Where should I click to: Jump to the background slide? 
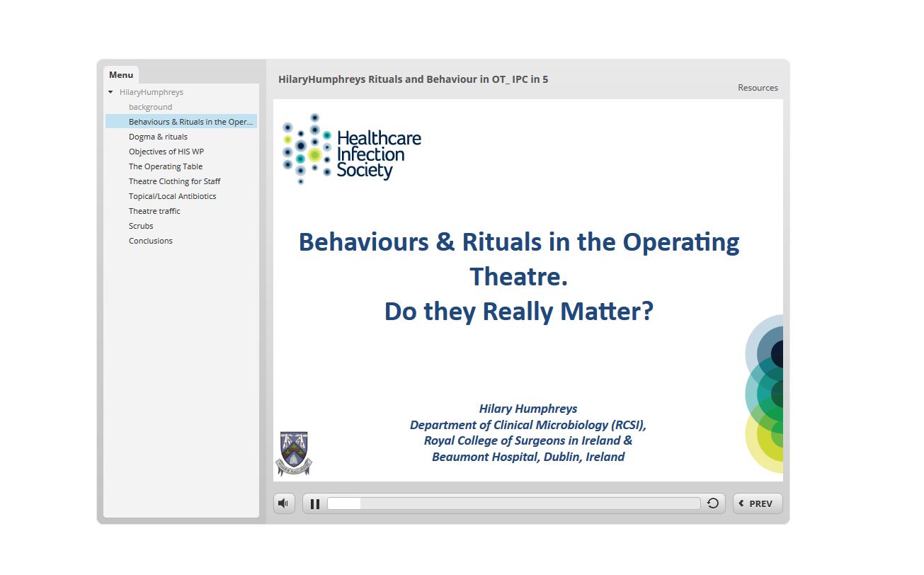tap(150, 107)
